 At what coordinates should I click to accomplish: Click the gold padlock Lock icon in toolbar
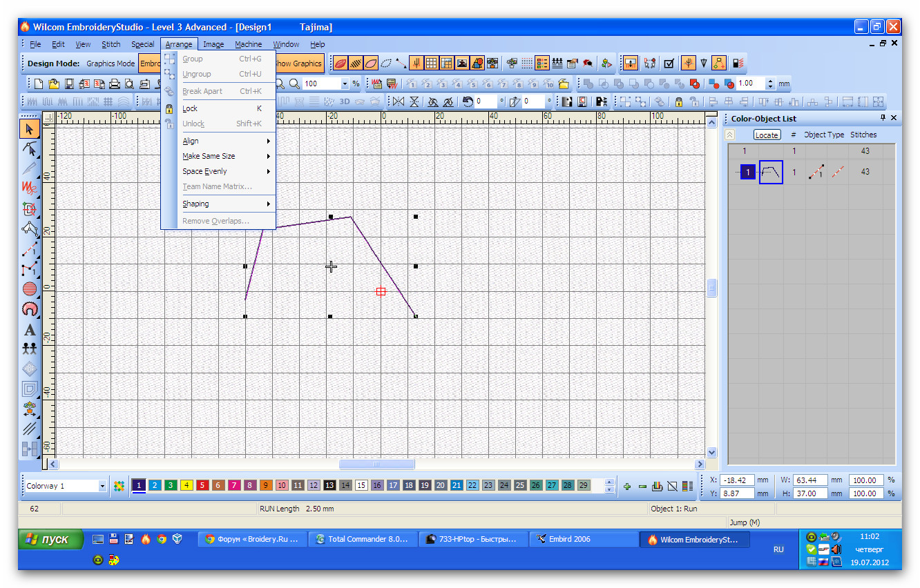click(x=679, y=101)
